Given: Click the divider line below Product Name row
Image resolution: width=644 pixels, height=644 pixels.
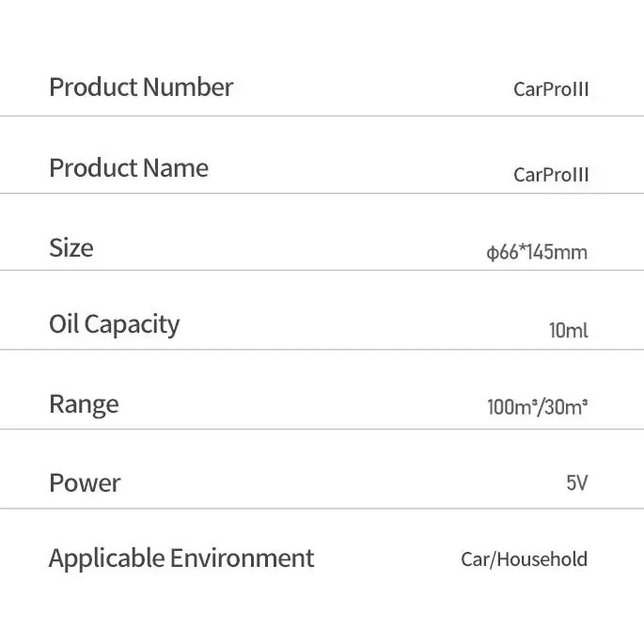Looking at the screenshot, I should coord(322,194).
